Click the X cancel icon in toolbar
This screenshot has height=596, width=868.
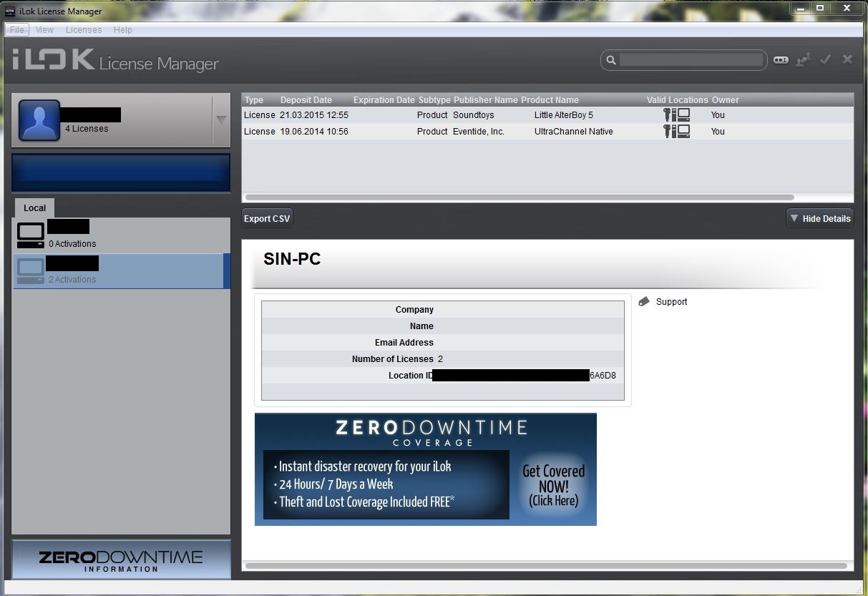tap(847, 59)
